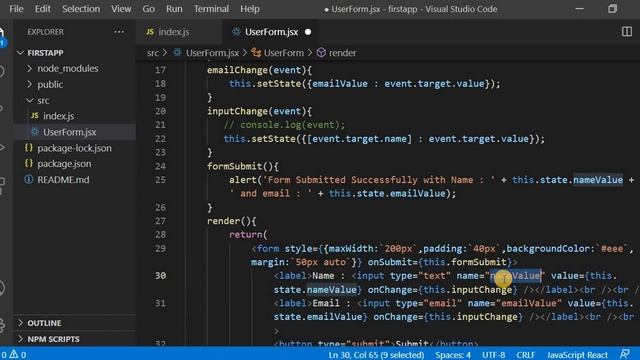Click the UserForm class breadcrumb
Viewport: 640px width, 360px height.
click(x=283, y=53)
